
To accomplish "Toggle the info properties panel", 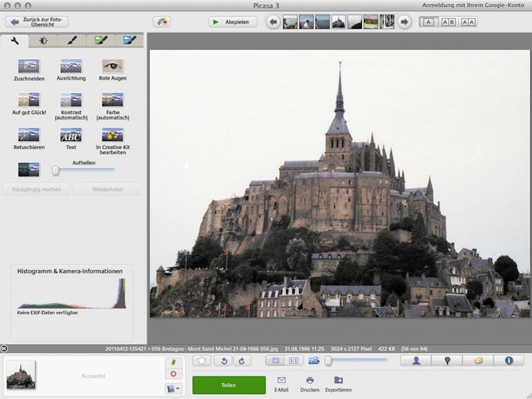I will [509, 360].
